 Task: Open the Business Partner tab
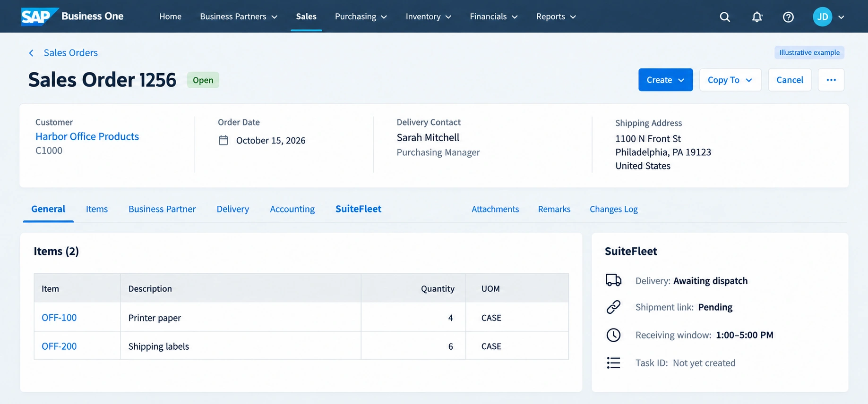(162, 209)
